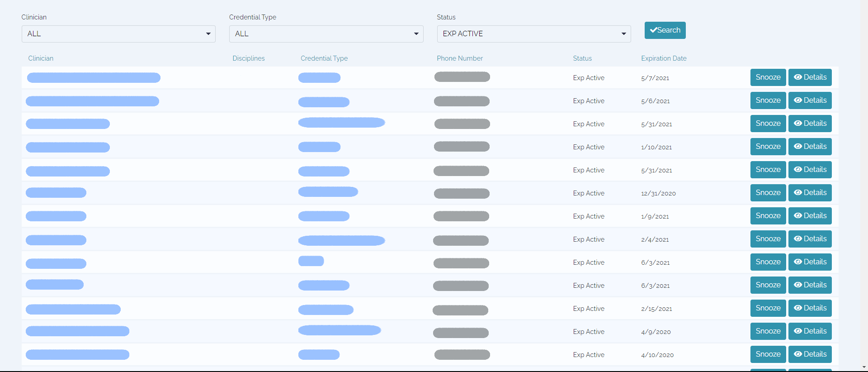Click the scroll down arrow of the page scrollbar

864,367
